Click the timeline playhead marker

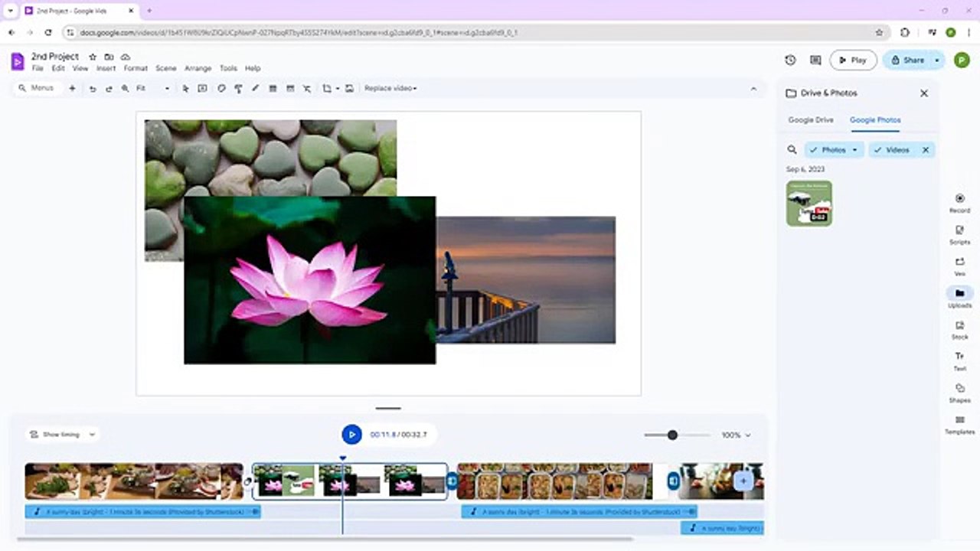(x=342, y=458)
